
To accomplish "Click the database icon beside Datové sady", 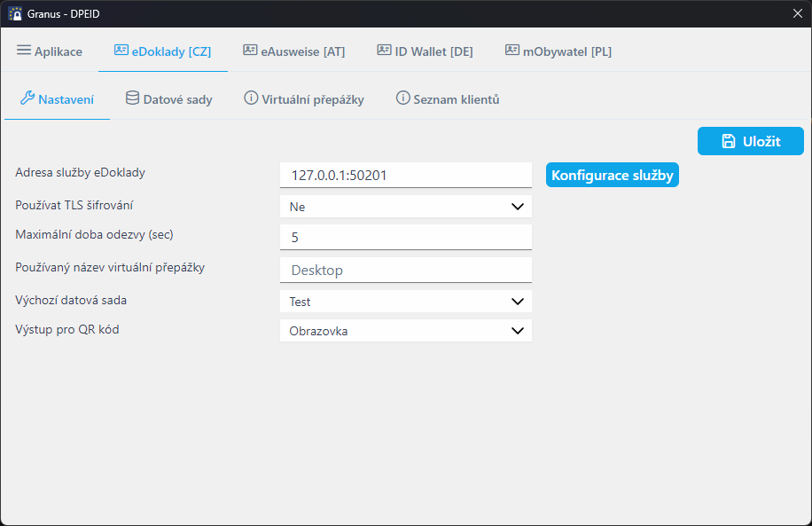I will (132, 98).
